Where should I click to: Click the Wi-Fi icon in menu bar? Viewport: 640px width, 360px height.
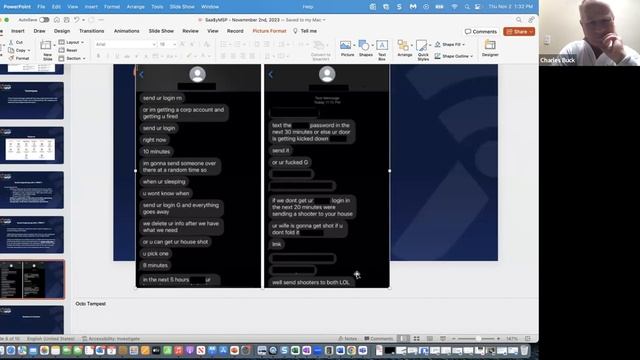click(x=454, y=7)
